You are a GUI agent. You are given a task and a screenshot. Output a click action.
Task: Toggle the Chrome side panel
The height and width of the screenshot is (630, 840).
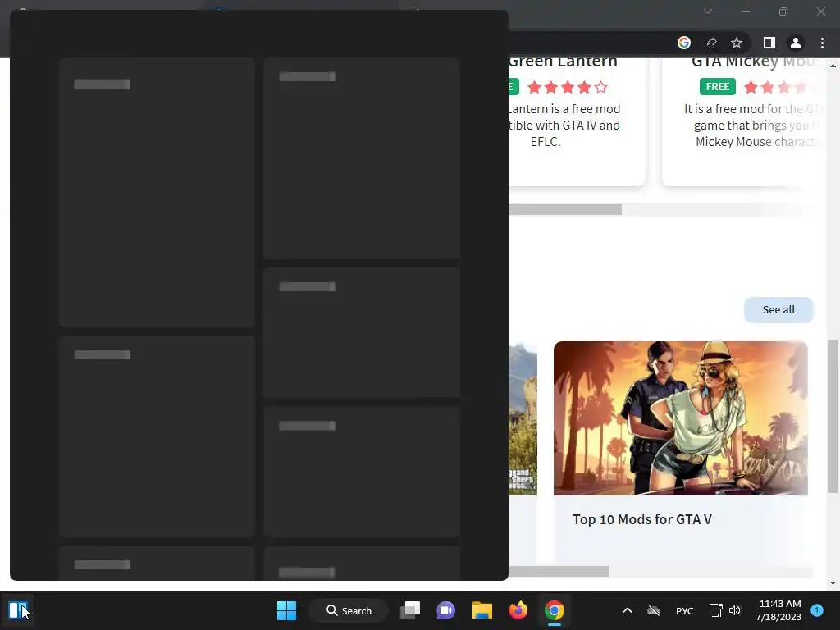point(769,43)
